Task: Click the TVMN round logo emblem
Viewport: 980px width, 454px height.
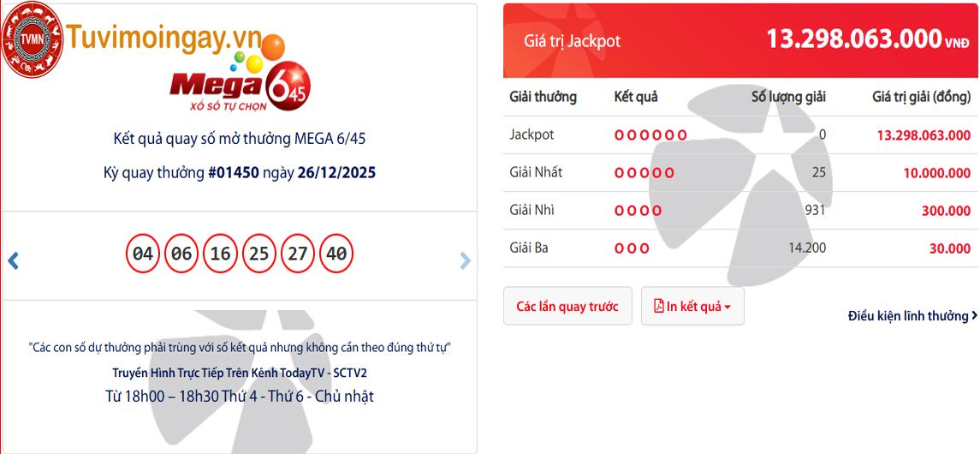Action: 34,39
